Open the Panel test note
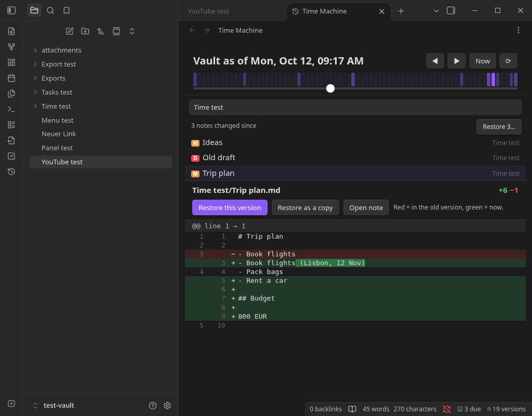The width and height of the screenshot is (532, 416). click(101, 148)
